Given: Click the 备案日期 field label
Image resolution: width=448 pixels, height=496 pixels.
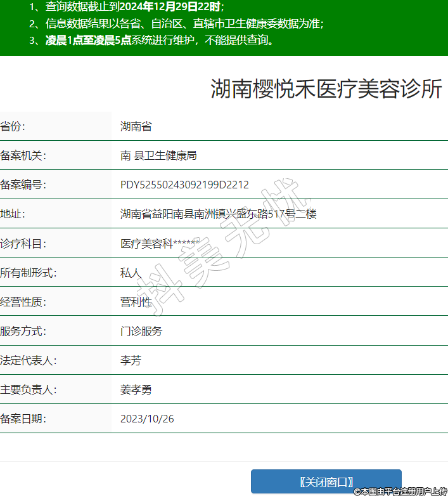Looking at the screenshot, I should (23, 419).
